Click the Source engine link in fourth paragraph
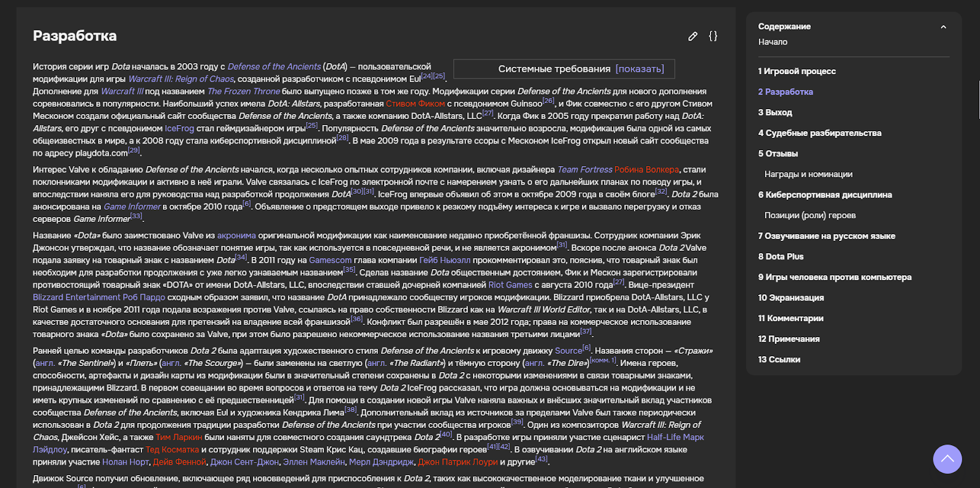Screen dimensions: 980x488 [x=568, y=351]
